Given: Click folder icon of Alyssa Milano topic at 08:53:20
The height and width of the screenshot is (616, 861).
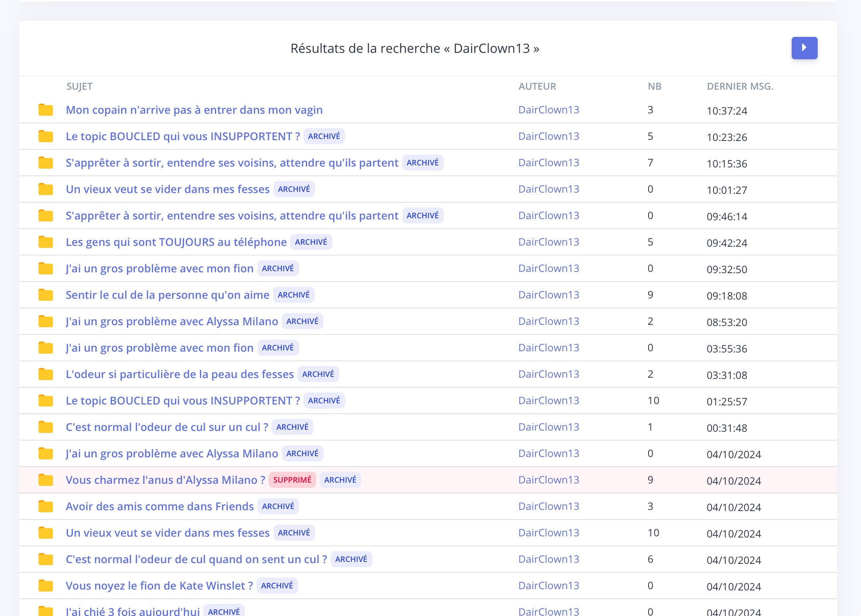Looking at the screenshot, I should point(46,321).
